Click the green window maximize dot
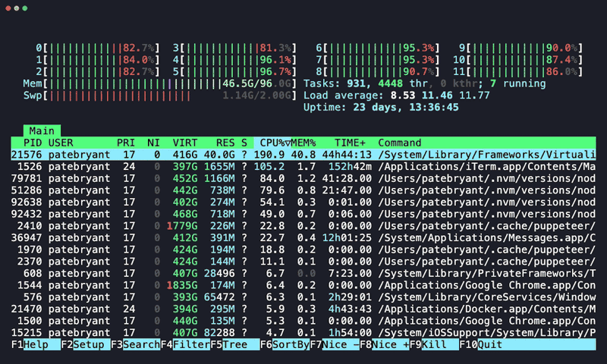The width and height of the screenshot is (607, 364). (25, 8)
